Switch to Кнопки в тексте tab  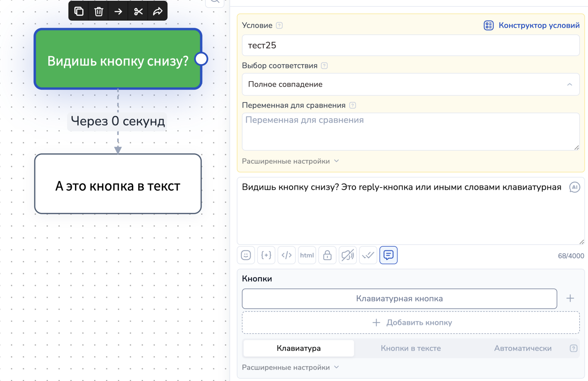[411, 348]
